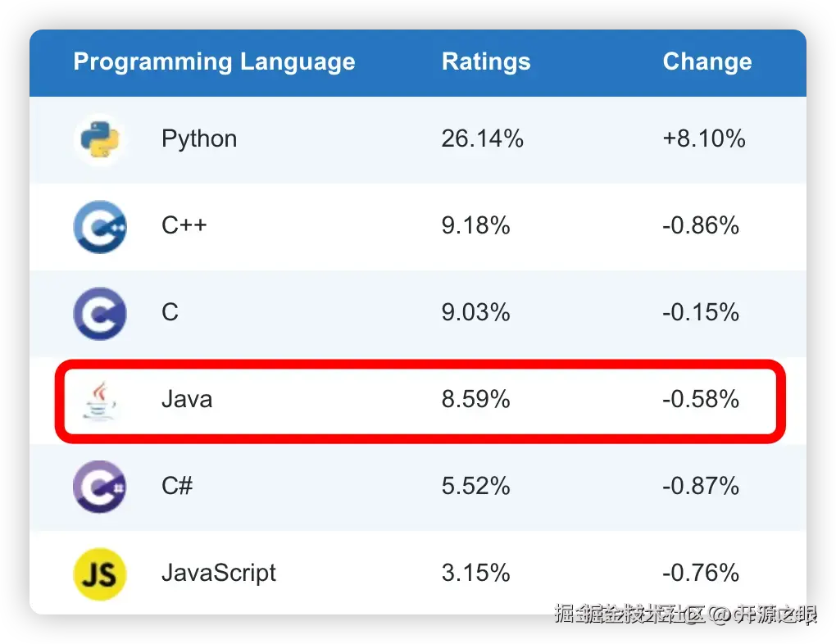Screen dimensions: 836x644
Task: Click the C# logo icon
Action: pos(99,487)
